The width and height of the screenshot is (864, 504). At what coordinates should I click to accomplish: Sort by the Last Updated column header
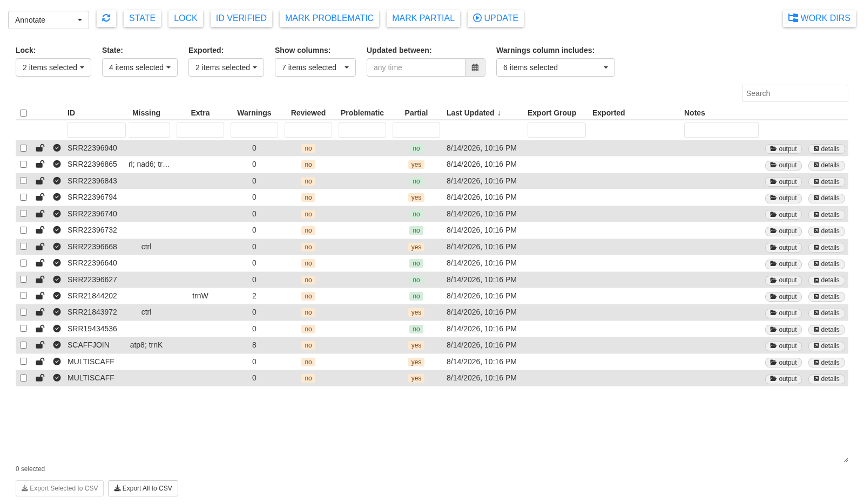(x=474, y=113)
